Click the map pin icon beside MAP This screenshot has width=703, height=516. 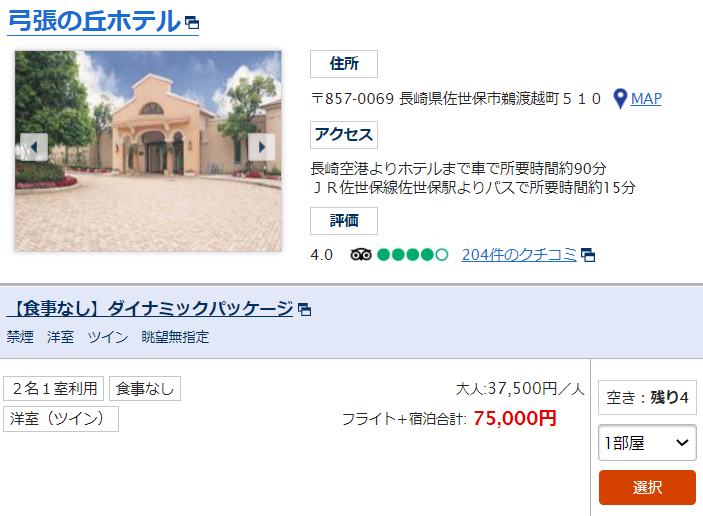tap(620, 99)
